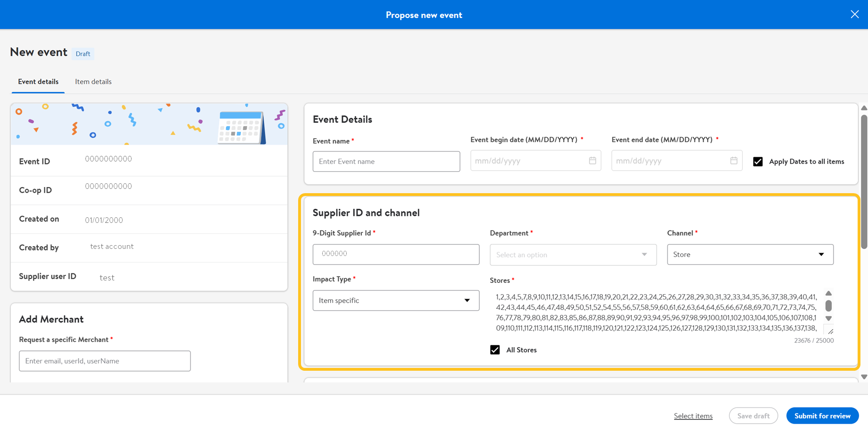Screen dimensions: 868x426
Task: Switch to the Item details tab
Action: click(93, 82)
